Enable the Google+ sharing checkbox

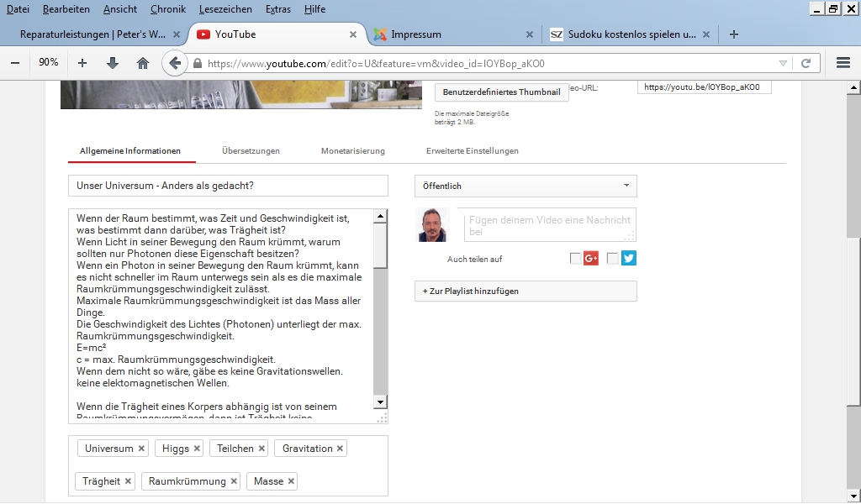(575, 259)
